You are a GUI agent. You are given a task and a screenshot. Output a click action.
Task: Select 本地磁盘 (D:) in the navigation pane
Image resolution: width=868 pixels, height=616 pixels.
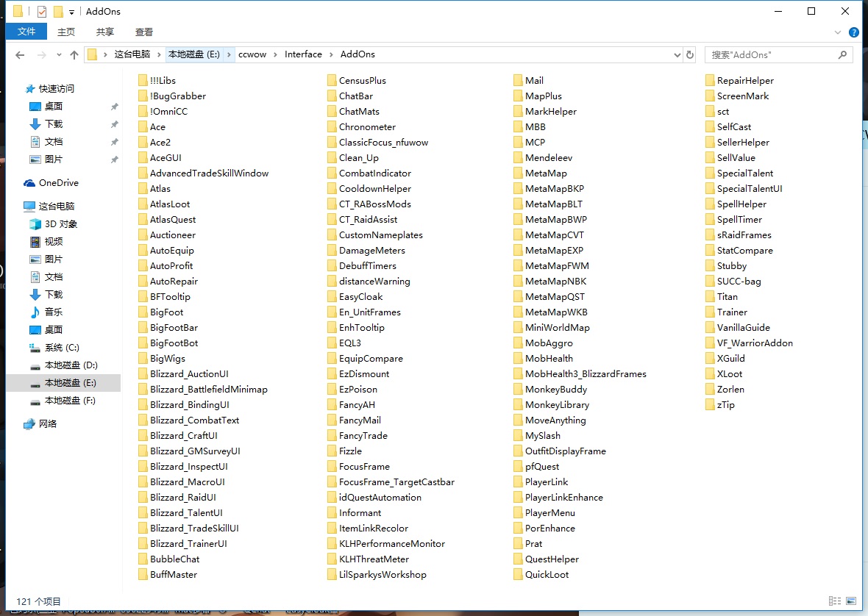click(71, 365)
